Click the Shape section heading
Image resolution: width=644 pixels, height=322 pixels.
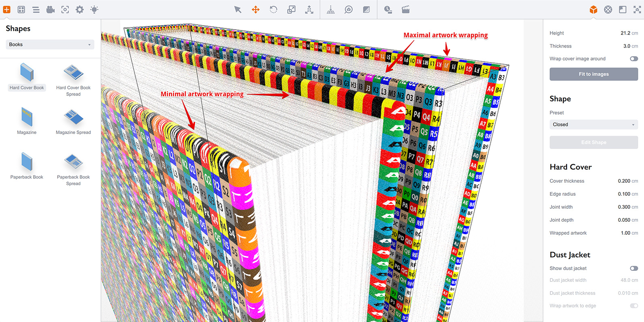pos(560,99)
